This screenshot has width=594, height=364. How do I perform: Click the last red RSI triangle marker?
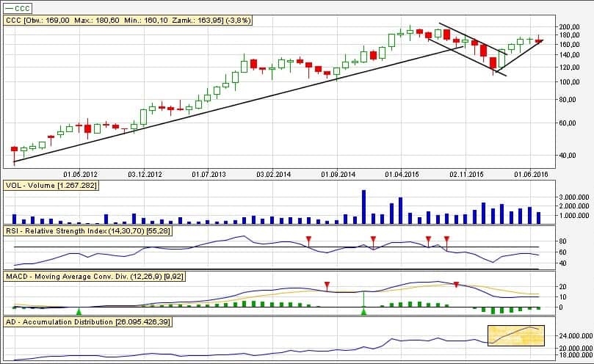446,239
